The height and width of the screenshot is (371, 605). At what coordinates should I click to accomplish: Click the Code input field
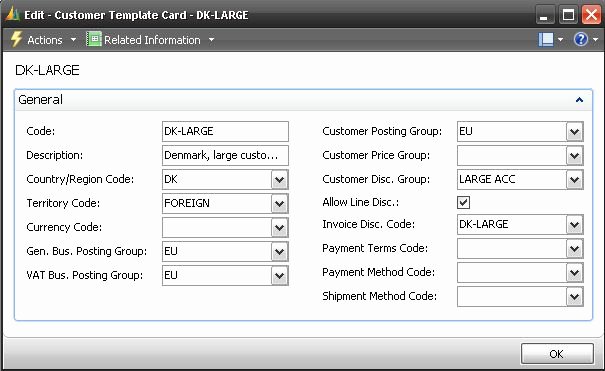pyautogui.click(x=225, y=132)
